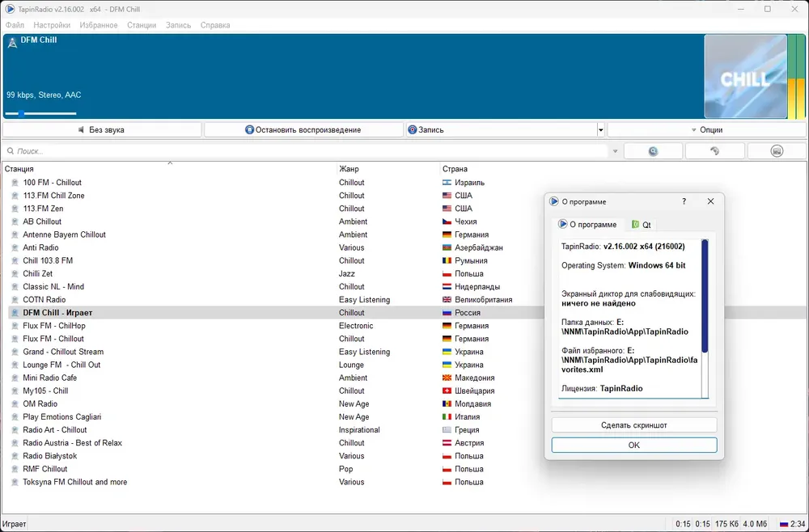
Task: Open the dropdown arrow next to Запись
Action: click(x=600, y=130)
